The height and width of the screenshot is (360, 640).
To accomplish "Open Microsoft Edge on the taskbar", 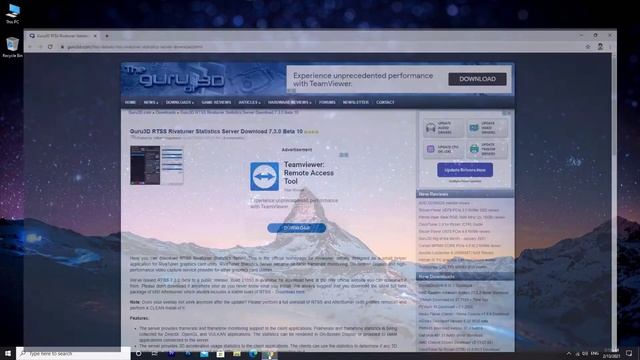I will (253, 353).
